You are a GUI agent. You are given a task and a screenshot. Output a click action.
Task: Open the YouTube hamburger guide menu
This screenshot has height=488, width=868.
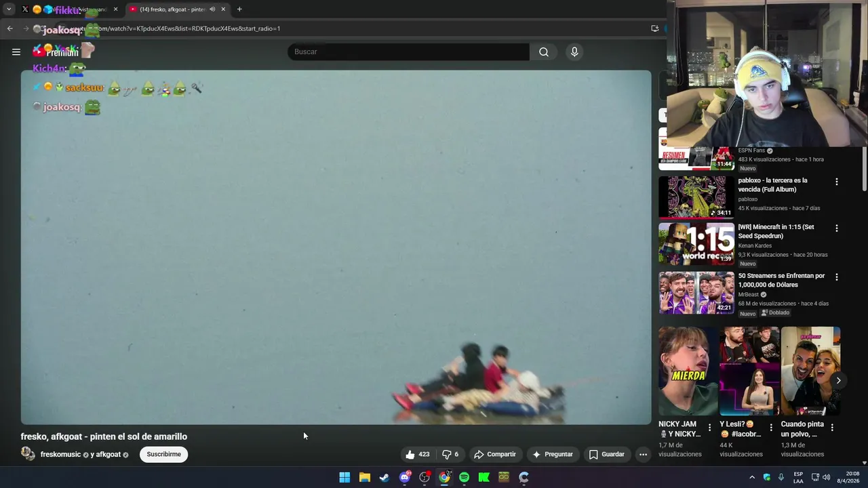(16, 52)
